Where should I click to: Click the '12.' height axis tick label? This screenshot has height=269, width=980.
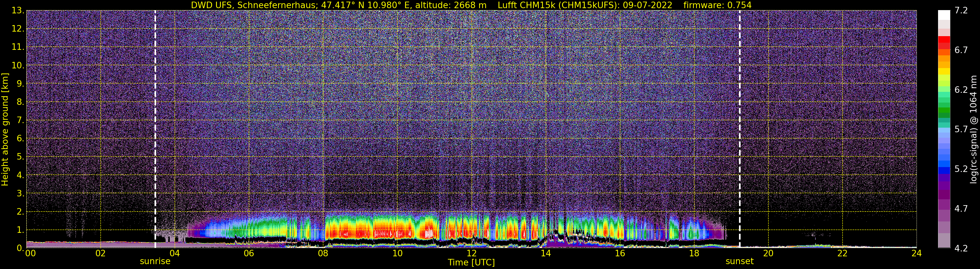[x=18, y=29]
